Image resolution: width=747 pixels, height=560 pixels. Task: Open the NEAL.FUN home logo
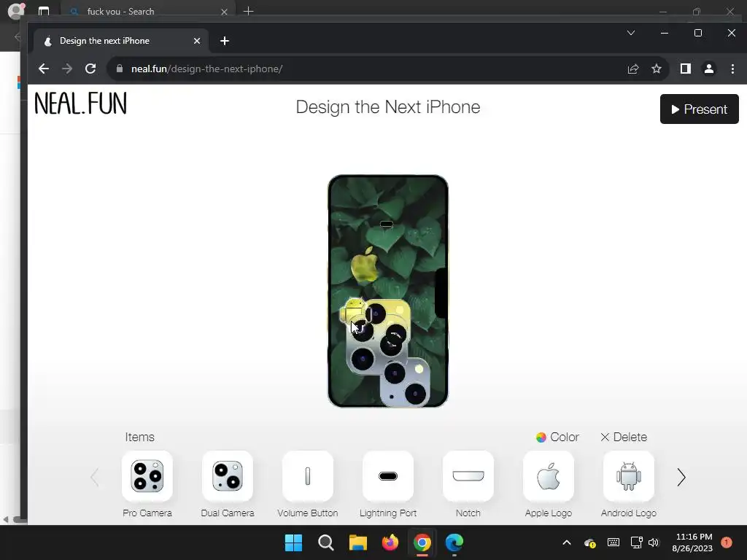[x=80, y=104]
